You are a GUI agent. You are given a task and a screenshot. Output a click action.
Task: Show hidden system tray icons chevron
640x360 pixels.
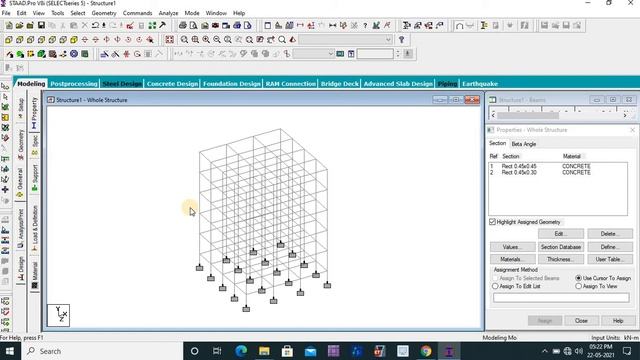[x=544, y=351]
